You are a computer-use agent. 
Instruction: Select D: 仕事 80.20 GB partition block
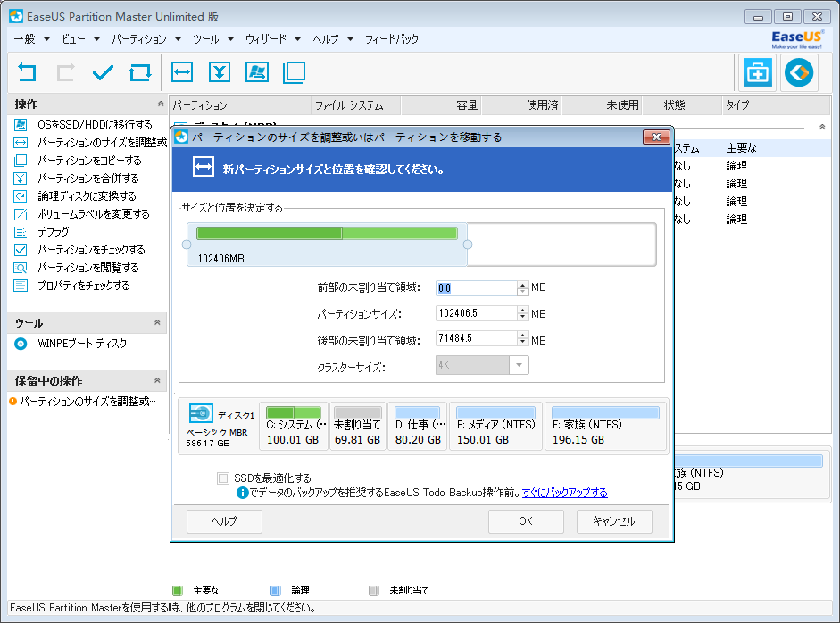(417, 427)
